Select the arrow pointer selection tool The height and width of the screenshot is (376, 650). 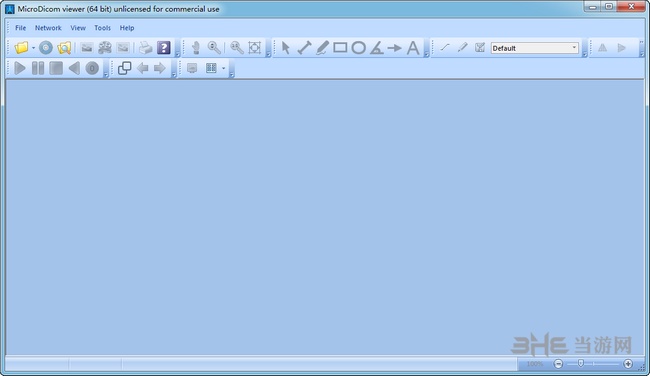[x=286, y=48]
